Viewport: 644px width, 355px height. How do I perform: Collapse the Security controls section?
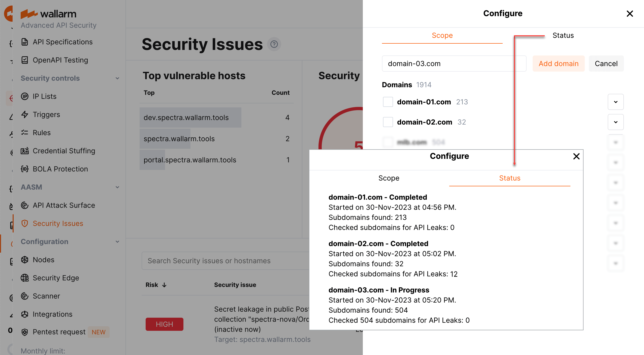coord(117,78)
